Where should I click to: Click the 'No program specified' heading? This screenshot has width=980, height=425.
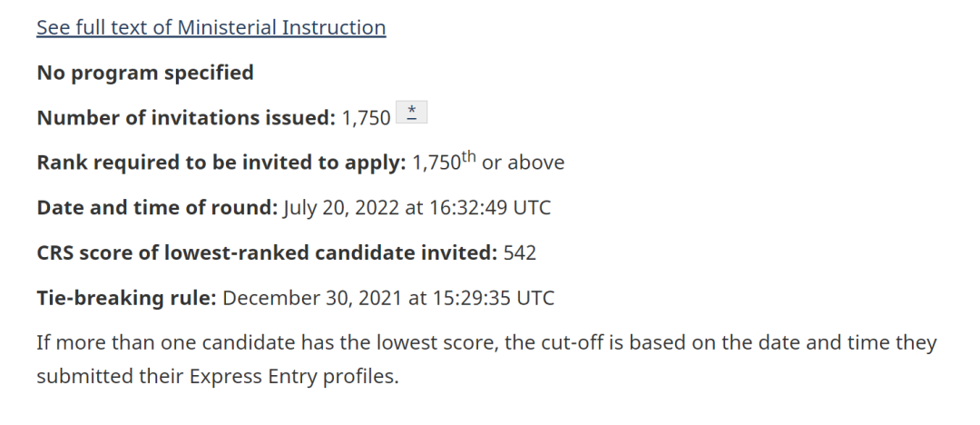coord(145,73)
